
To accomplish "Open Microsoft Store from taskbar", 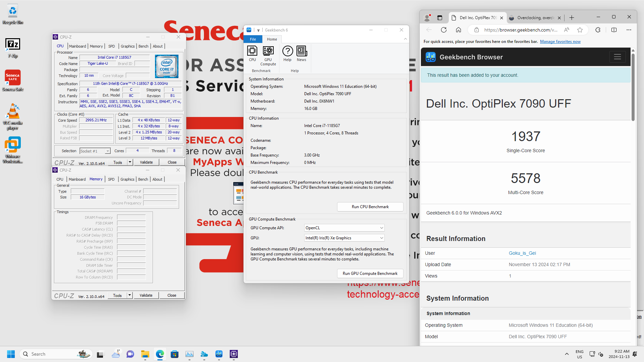I will pyautogui.click(x=174, y=354).
